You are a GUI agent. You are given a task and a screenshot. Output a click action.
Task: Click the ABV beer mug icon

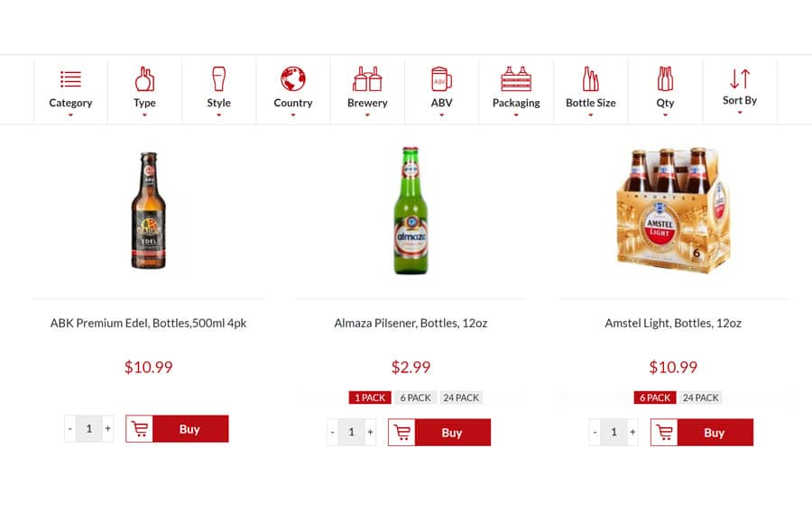click(441, 78)
